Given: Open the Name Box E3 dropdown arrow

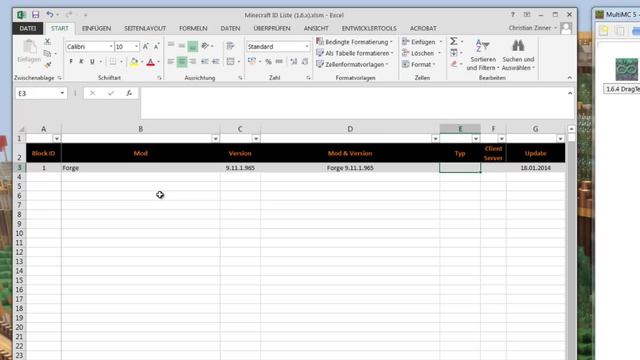Looking at the screenshot, I should coord(62,93).
